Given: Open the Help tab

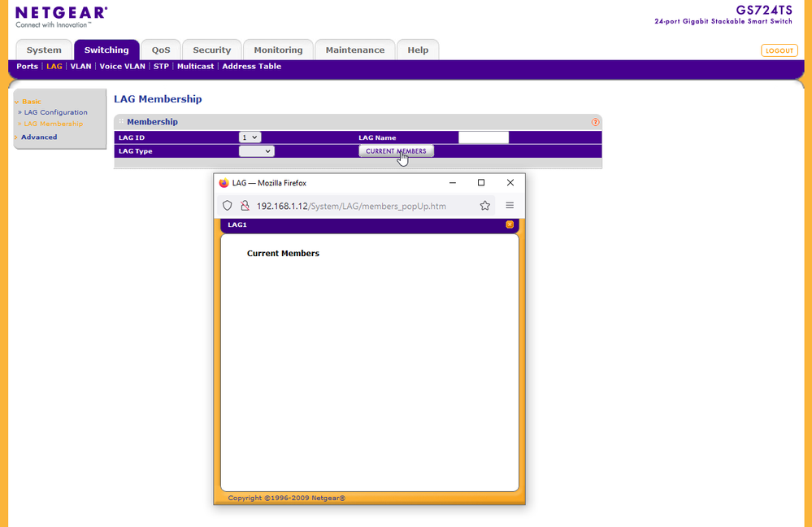Looking at the screenshot, I should tap(418, 50).
